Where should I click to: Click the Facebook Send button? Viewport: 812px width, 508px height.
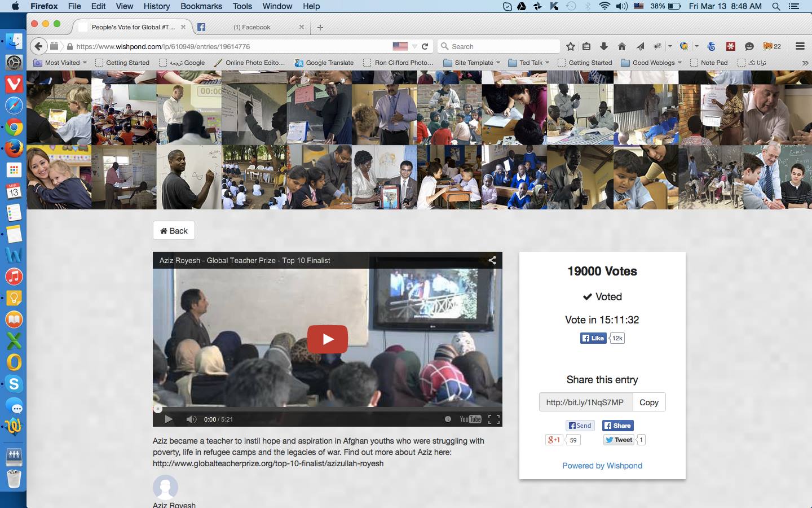point(580,426)
